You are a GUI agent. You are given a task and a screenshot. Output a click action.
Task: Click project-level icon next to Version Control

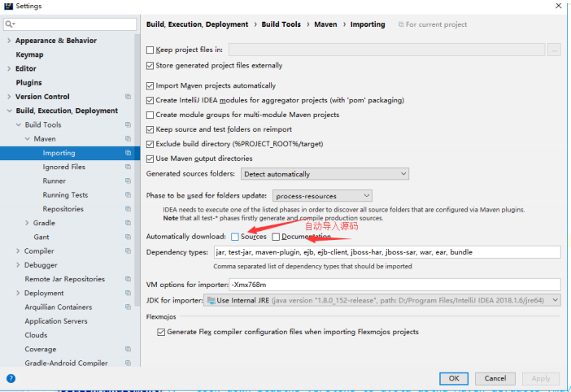coord(128,97)
